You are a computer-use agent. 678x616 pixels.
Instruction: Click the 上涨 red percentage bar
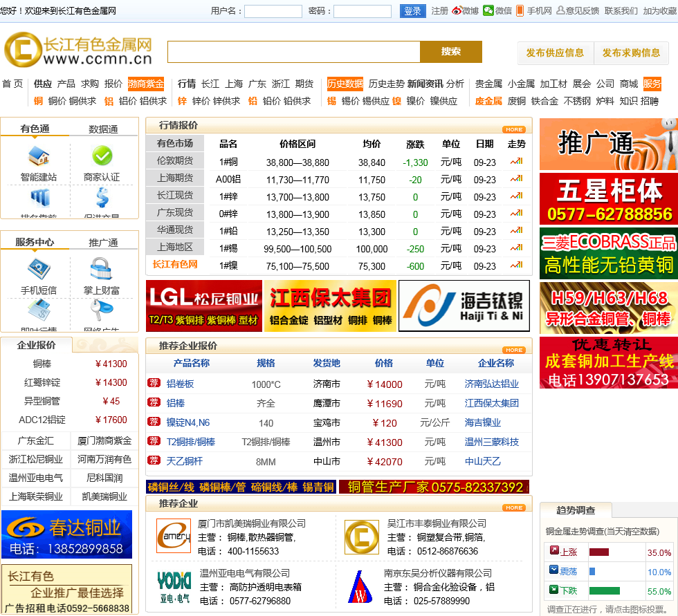[599, 552]
